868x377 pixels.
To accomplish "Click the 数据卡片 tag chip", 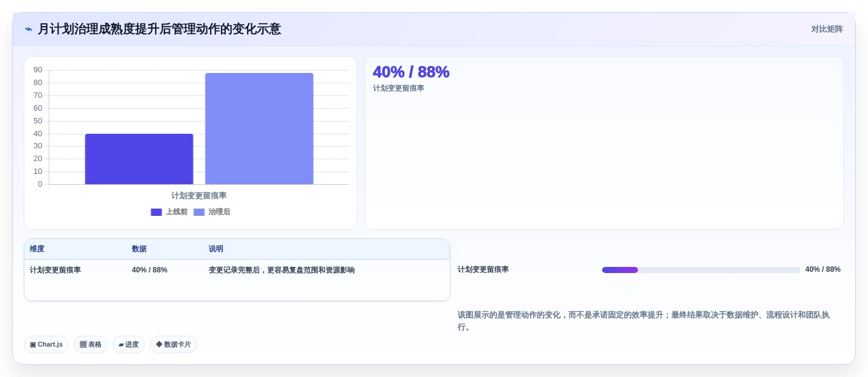I will [x=173, y=344].
